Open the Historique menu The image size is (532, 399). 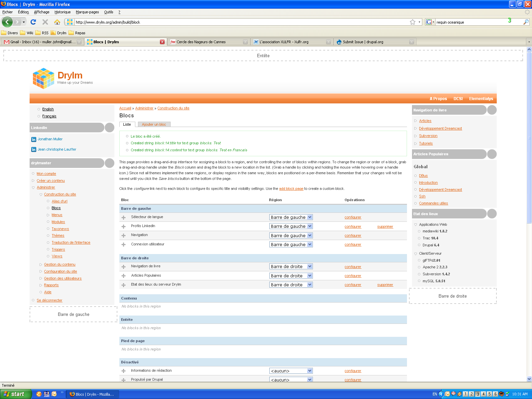pos(63,12)
